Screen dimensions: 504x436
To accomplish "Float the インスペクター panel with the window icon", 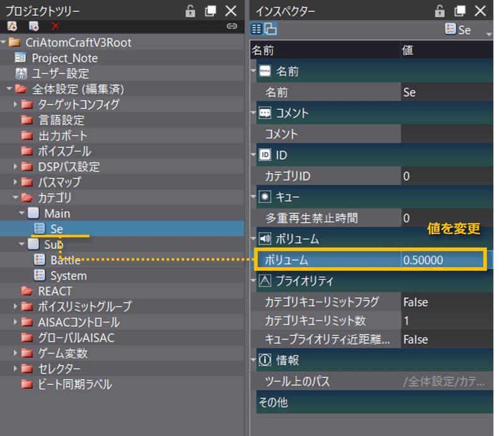I will point(460,11).
